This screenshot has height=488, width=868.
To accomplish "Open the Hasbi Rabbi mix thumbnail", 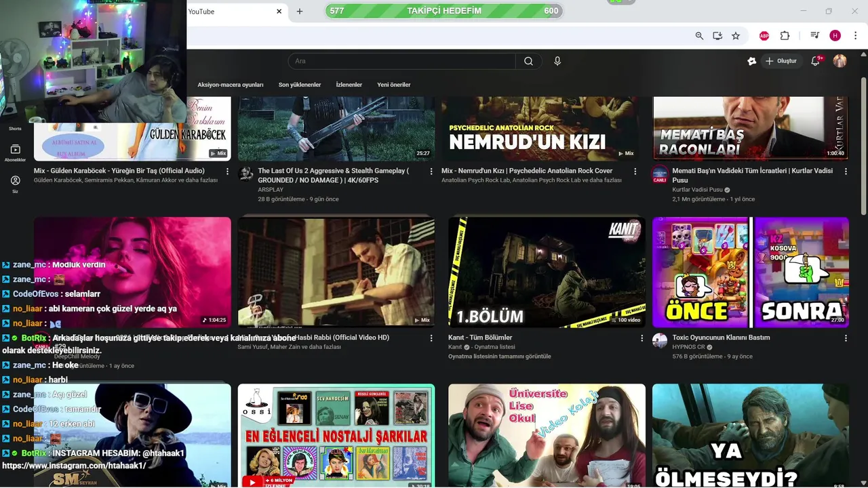I will (336, 272).
